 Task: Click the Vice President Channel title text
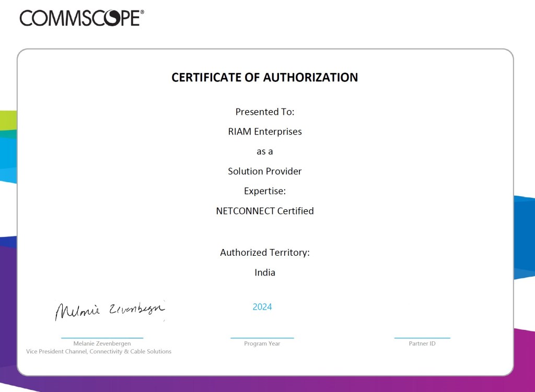tap(98, 351)
